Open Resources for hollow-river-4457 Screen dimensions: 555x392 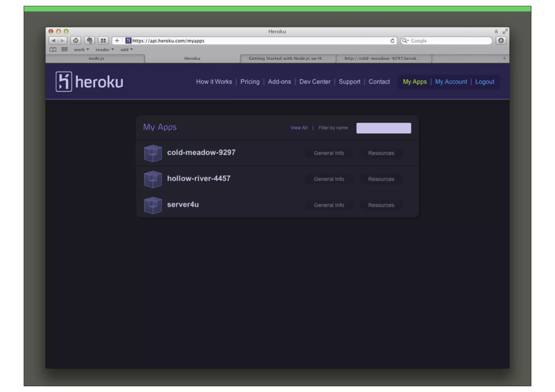381,179
